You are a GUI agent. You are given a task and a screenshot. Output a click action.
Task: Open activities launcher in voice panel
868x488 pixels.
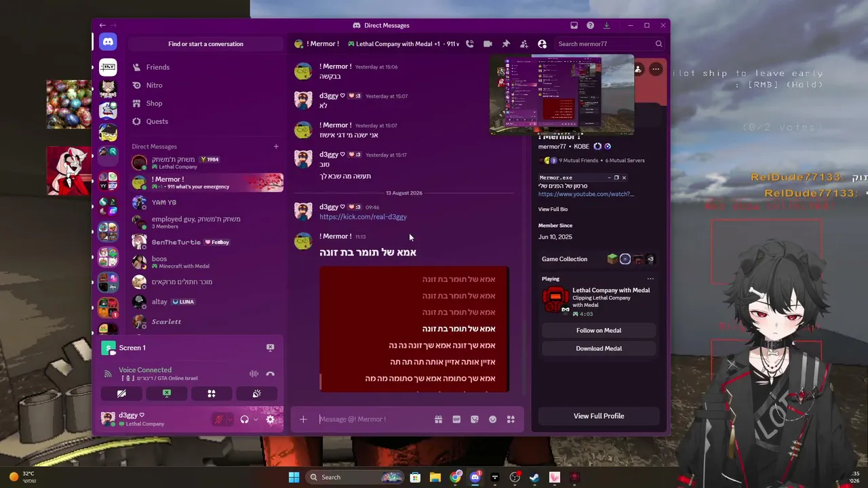coord(212,393)
